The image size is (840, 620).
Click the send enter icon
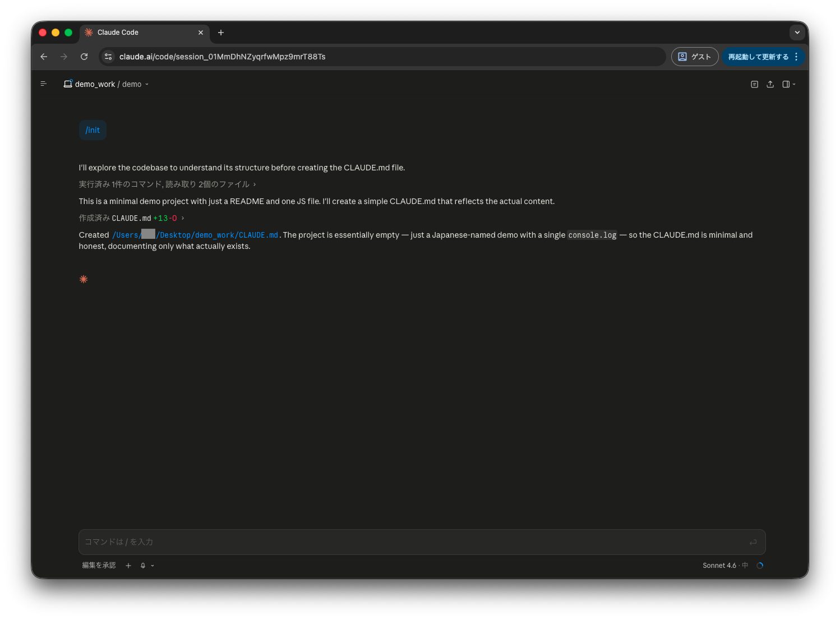point(753,542)
